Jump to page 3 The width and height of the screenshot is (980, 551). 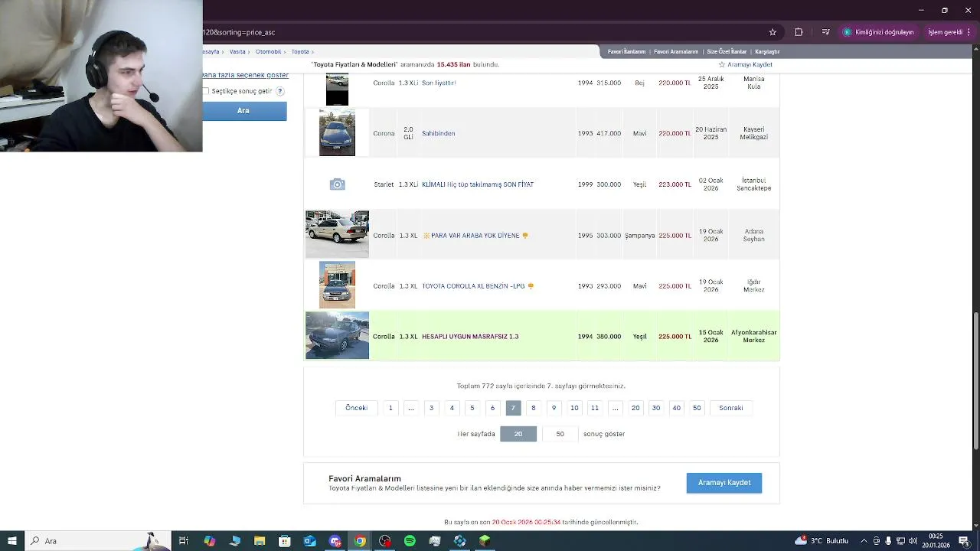click(x=431, y=408)
